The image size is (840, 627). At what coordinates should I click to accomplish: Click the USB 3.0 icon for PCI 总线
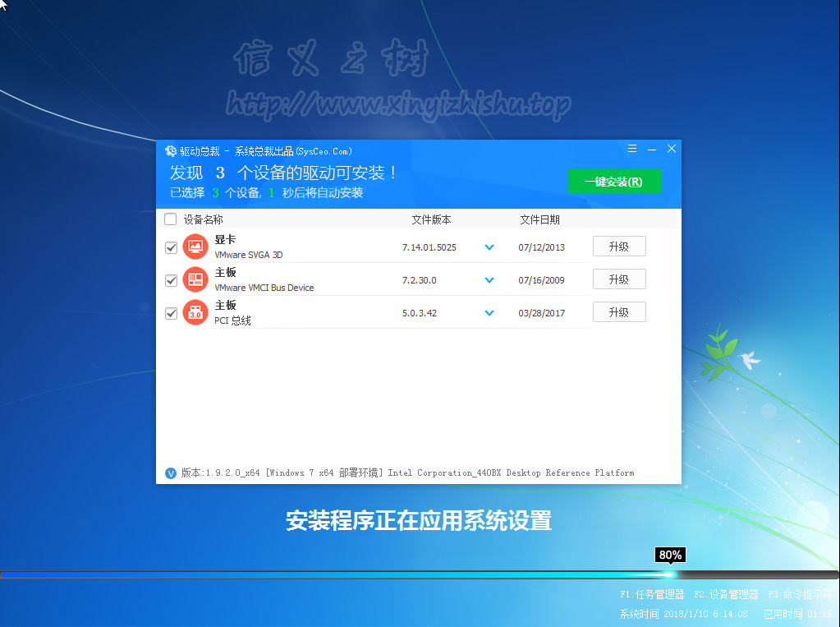[x=195, y=312]
